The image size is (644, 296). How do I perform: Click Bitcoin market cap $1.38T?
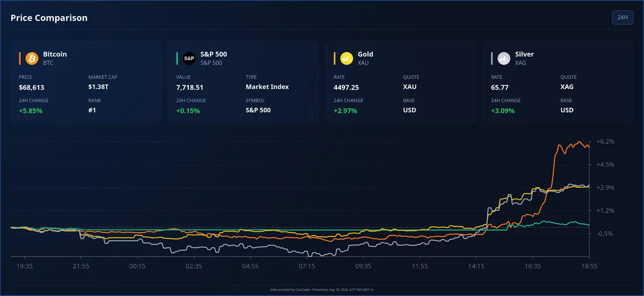98,87
